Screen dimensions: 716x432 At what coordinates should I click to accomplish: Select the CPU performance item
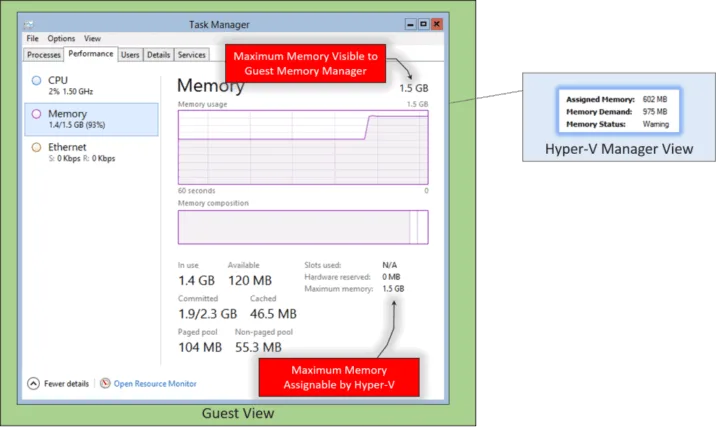tap(91, 85)
